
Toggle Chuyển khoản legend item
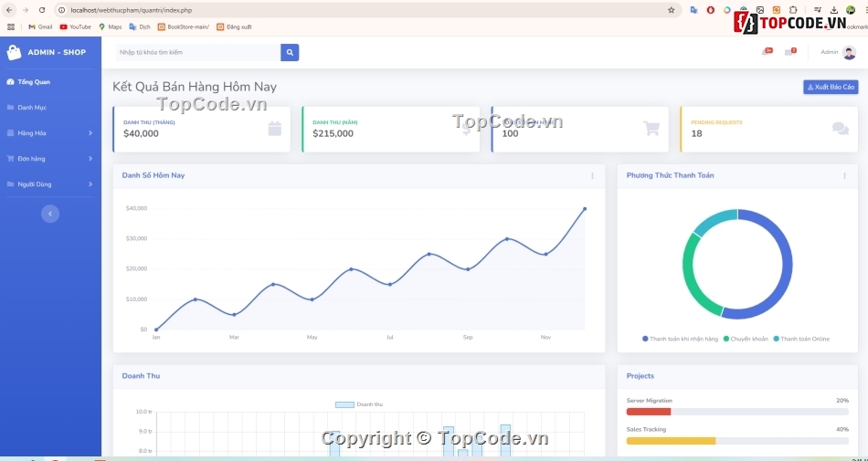[746, 339]
